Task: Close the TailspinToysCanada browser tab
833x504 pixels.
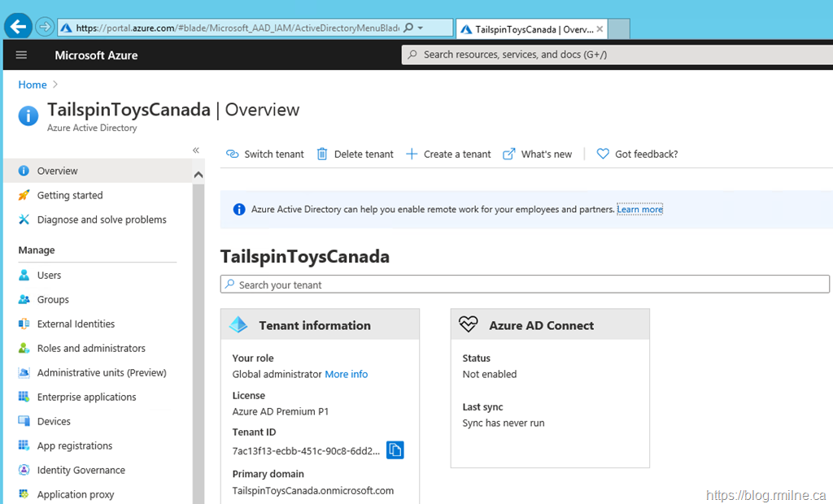Action: click(x=600, y=28)
